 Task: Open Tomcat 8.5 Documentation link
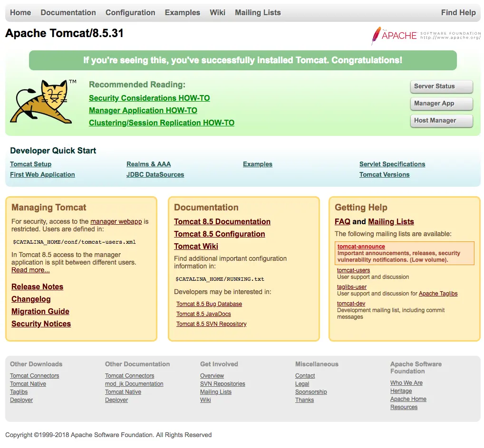(222, 221)
